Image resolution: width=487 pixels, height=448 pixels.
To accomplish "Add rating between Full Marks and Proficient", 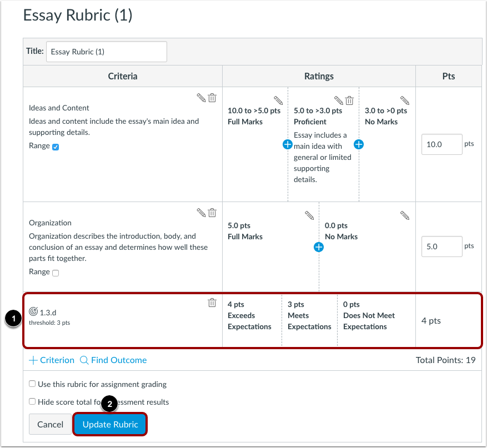I will (x=288, y=144).
